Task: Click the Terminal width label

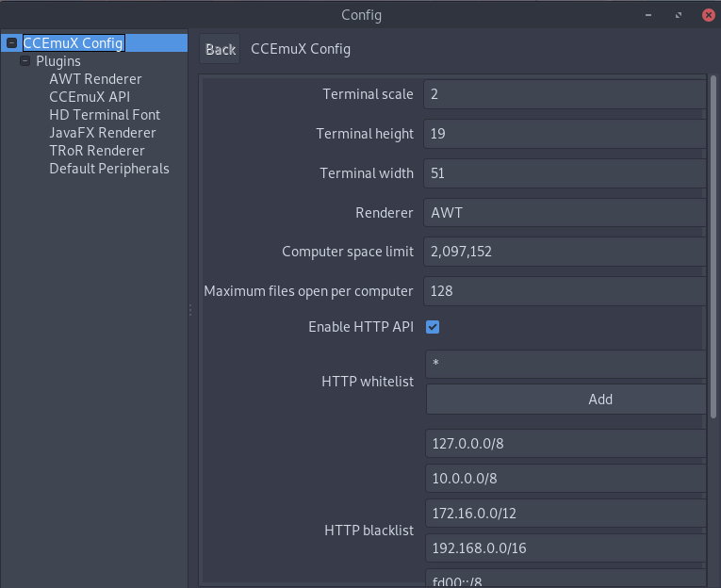Action: point(367,173)
